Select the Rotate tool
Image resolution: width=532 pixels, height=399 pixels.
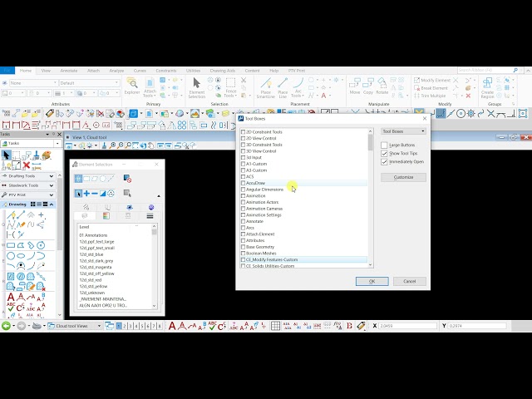coord(382,86)
